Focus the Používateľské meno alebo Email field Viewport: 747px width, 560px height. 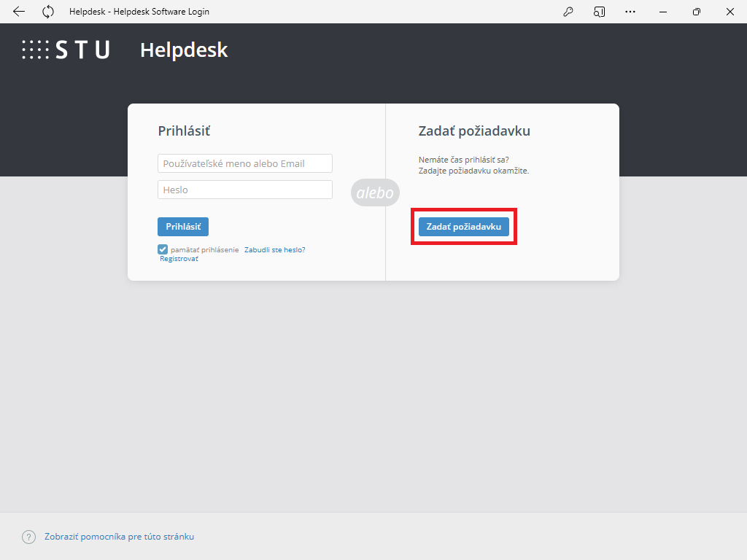coord(244,163)
